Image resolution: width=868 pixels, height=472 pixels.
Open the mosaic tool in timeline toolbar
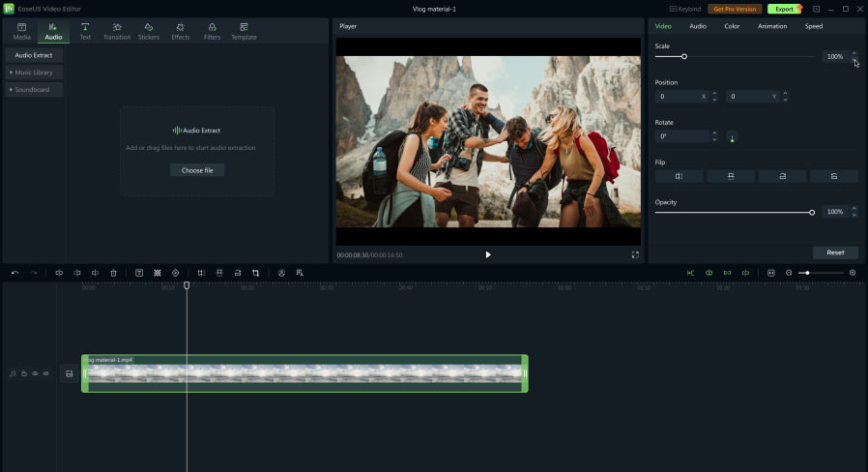click(157, 273)
